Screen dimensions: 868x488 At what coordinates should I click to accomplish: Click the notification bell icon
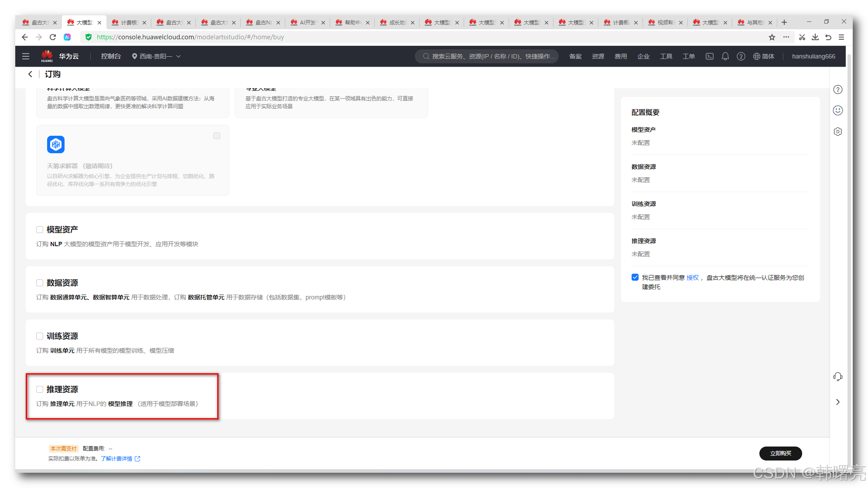point(725,56)
